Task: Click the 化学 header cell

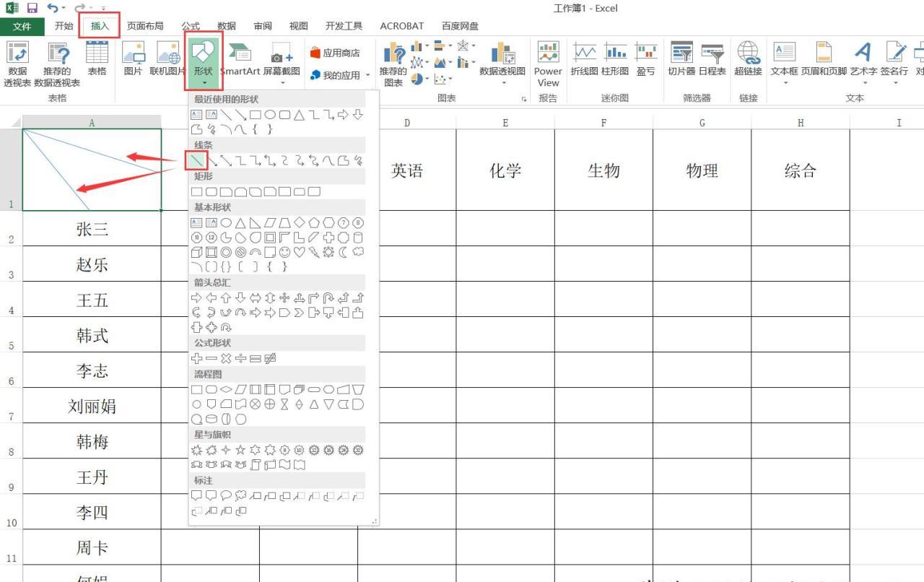Action: (x=505, y=170)
